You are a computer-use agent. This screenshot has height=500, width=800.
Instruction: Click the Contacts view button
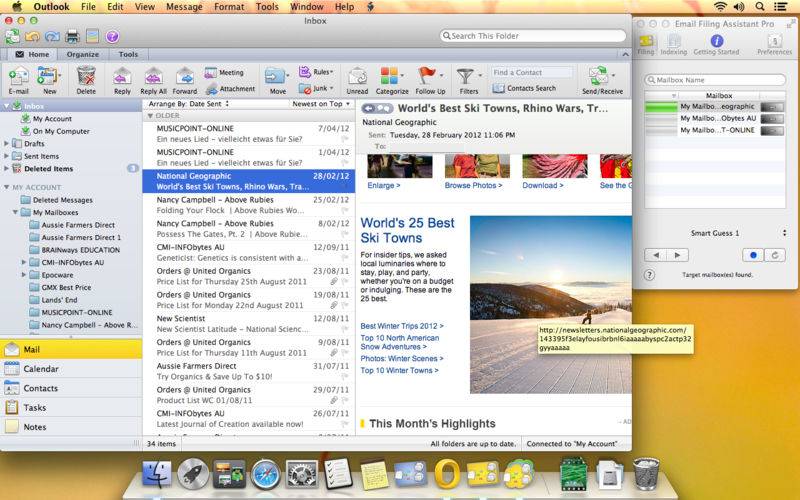pos(71,388)
